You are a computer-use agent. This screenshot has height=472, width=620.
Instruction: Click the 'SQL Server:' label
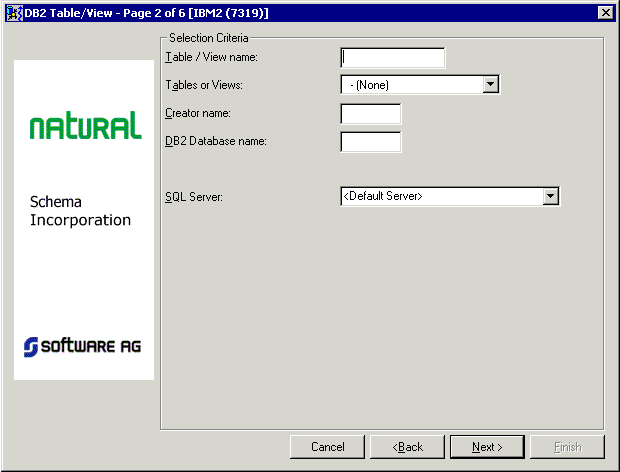coord(193,197)
